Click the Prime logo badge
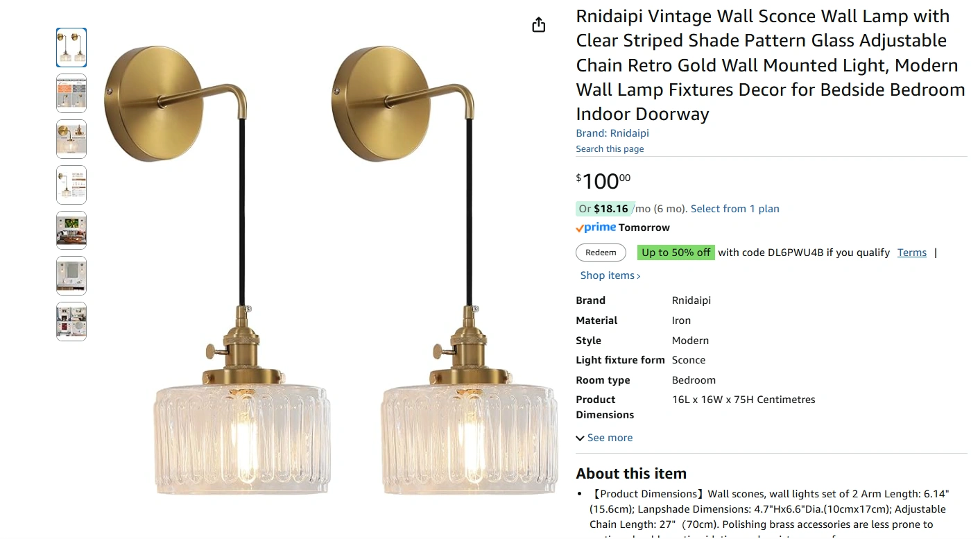This screenshot has width=980, height=539. point(596,228)
